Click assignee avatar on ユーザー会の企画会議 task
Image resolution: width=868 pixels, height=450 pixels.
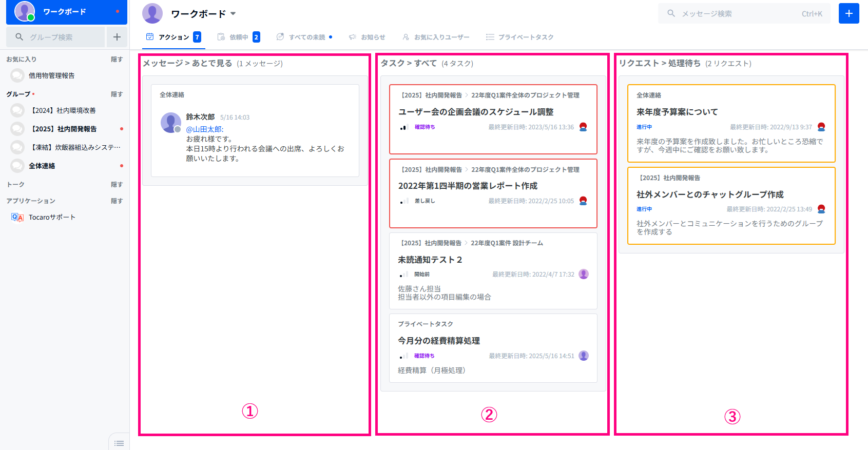click(583, 127)
